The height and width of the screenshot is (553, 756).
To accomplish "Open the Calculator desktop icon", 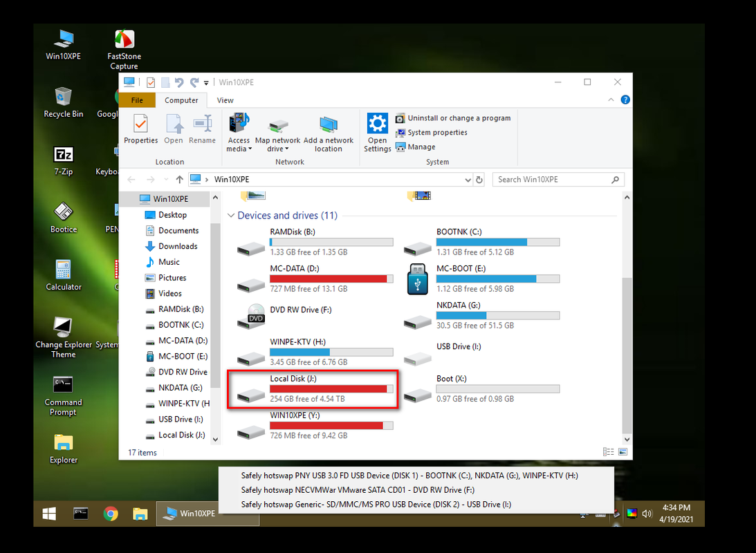I will (63, 275).
